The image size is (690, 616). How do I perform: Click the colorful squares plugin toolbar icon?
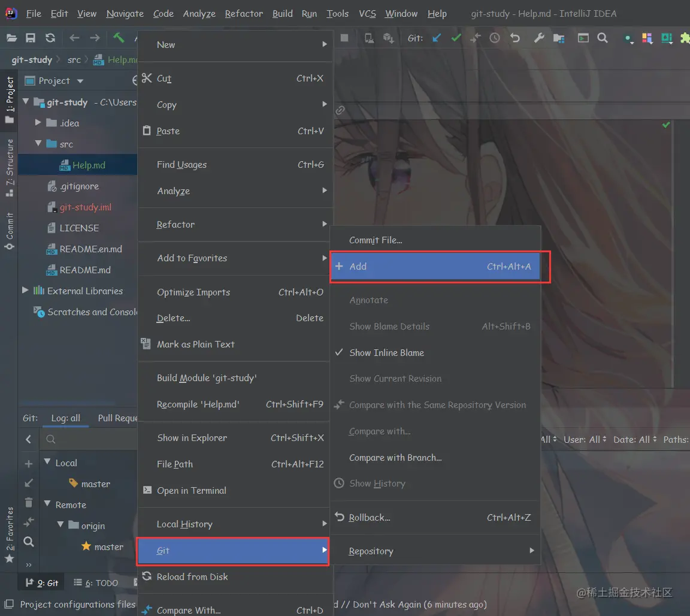647,38
